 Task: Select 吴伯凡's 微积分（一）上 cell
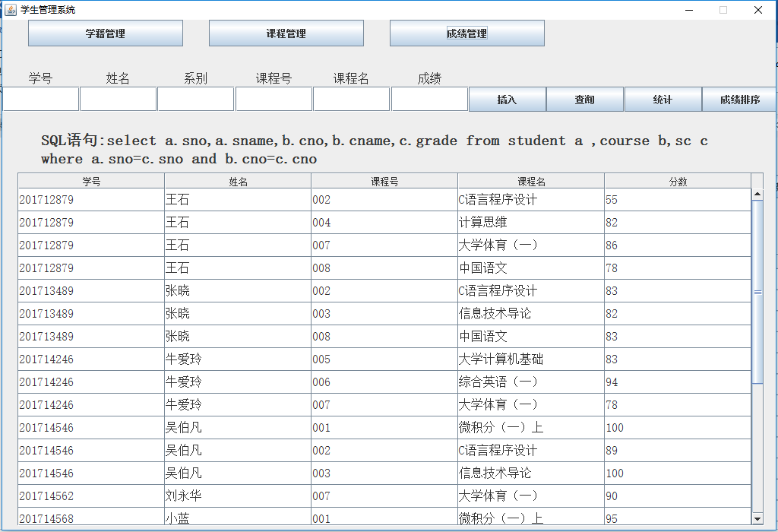[531, 428]
